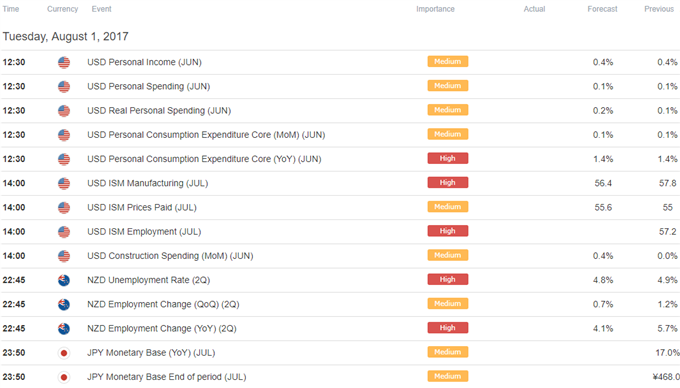
Task: Sort by the Importance column header
Action: [435, 9]
